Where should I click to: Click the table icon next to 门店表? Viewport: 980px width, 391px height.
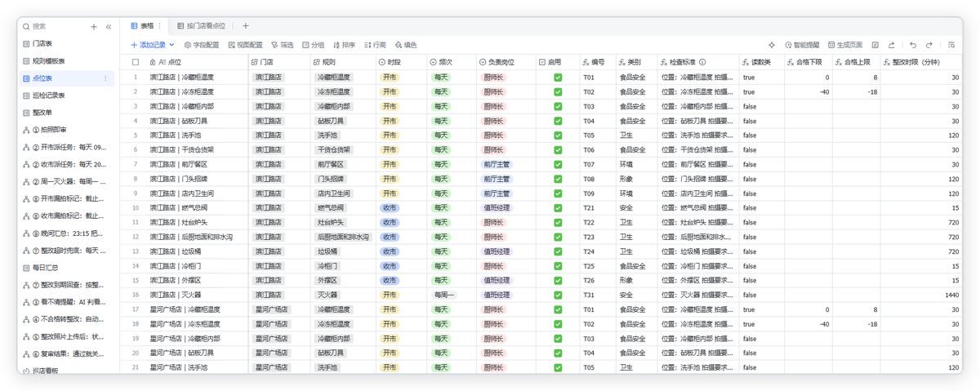coord(26,44)
